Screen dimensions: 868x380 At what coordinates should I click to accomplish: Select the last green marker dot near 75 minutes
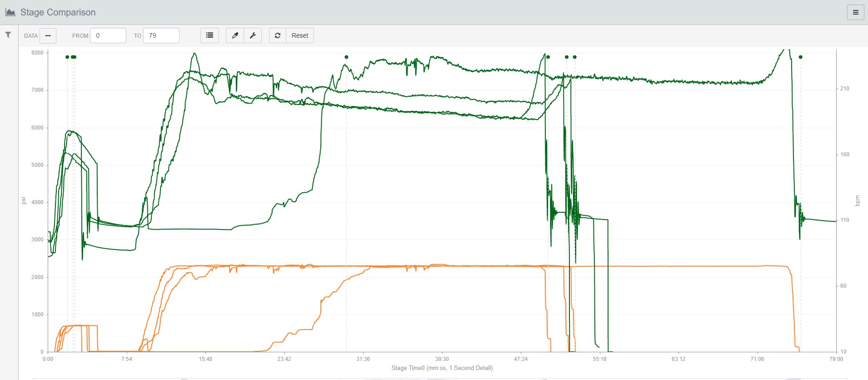[801, 57]
